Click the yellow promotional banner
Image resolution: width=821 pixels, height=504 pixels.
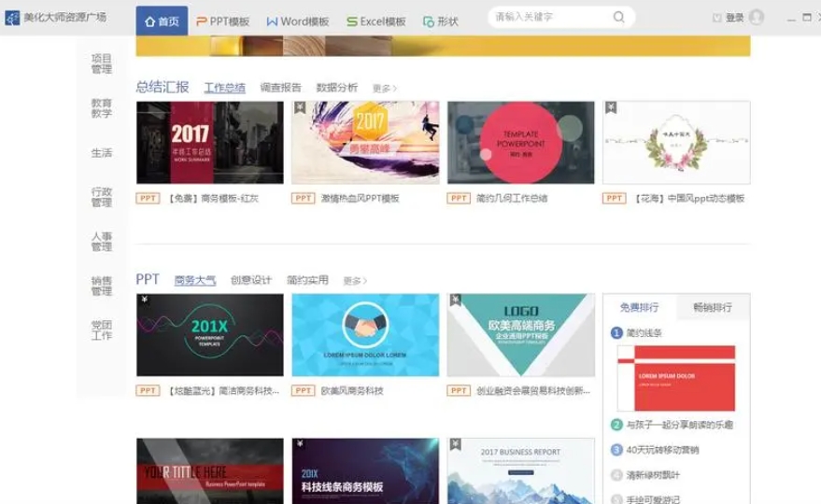point(443,46)
